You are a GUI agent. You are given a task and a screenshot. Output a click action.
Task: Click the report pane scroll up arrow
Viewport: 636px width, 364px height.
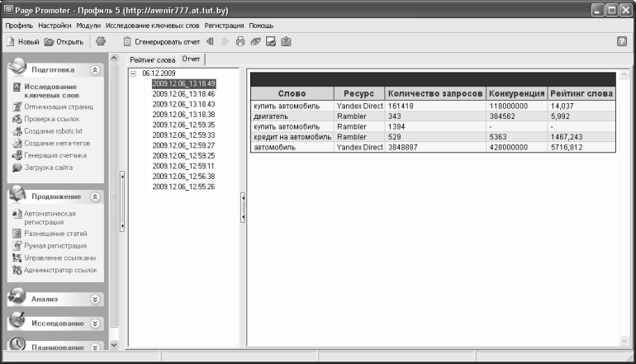(624, 74)
